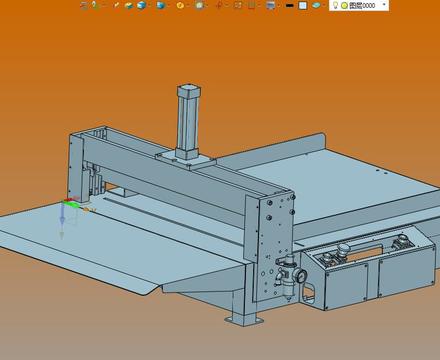The width and height of the screenshot is (440, 360).
Task: Click the blue shaded display cube icon
Action: [161, 5]
